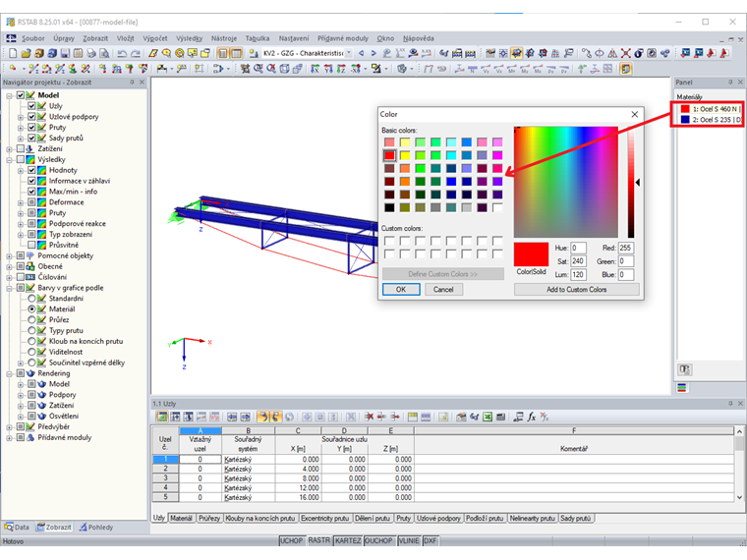Open the Soubor menu
The height and width of the screenshot is (560, 747).
click(x=32, y=38)
